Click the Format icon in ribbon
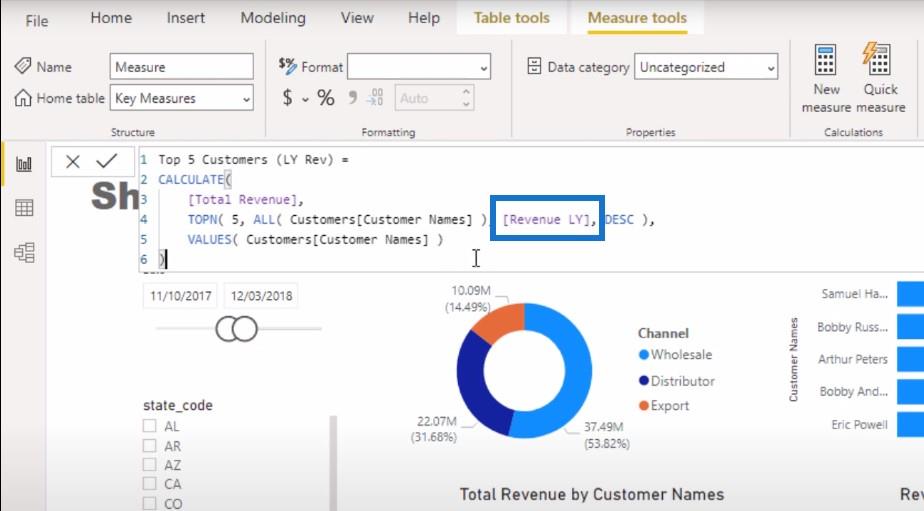 (288, 66)
